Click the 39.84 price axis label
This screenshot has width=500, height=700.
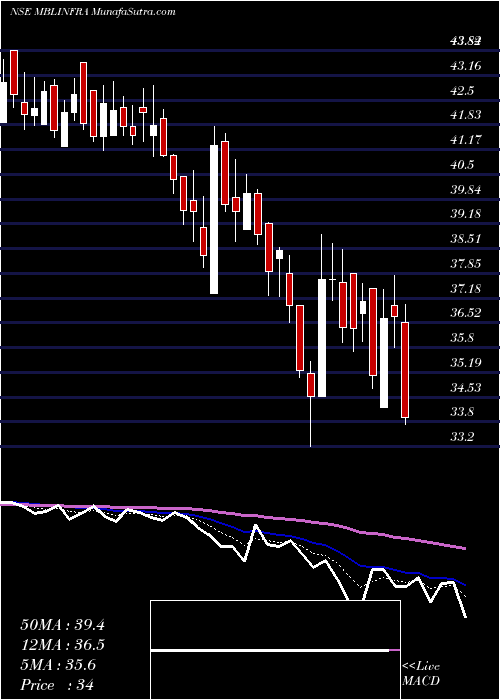(466, 190)
